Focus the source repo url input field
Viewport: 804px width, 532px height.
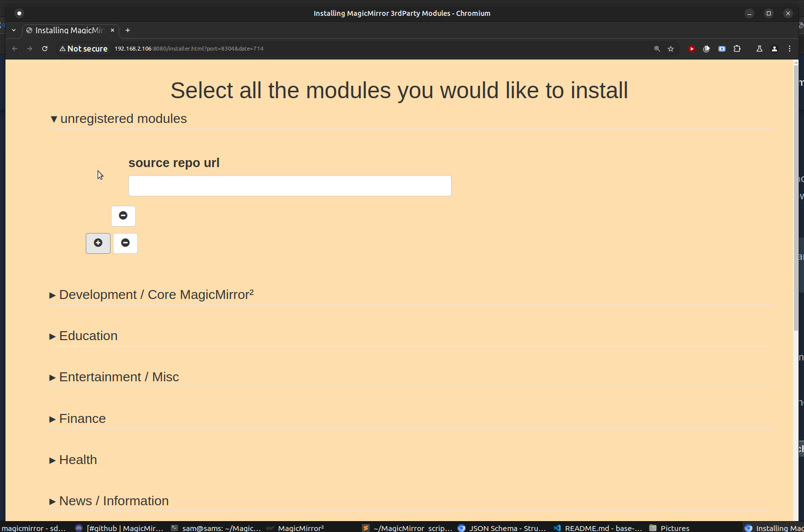tap(290, 185)
